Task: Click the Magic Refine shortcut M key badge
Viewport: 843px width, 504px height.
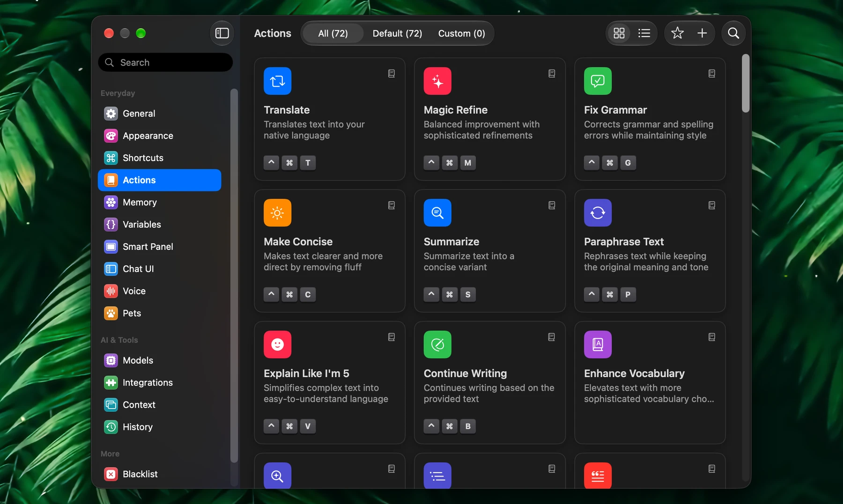Action: pos(468,163)
